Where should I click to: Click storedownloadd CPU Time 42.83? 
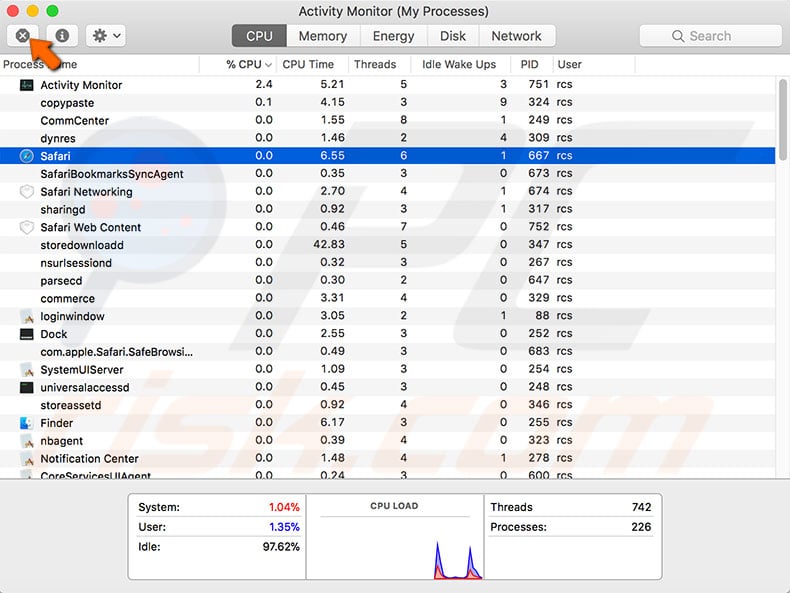click(x=329, y=245)
